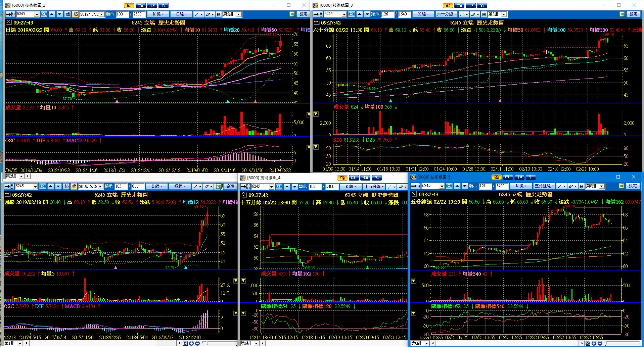This screenshot has height=347, width=644.
Task: Open the K線 chart type menu in 技術線圖_2
Action: [x=158, y=14]
